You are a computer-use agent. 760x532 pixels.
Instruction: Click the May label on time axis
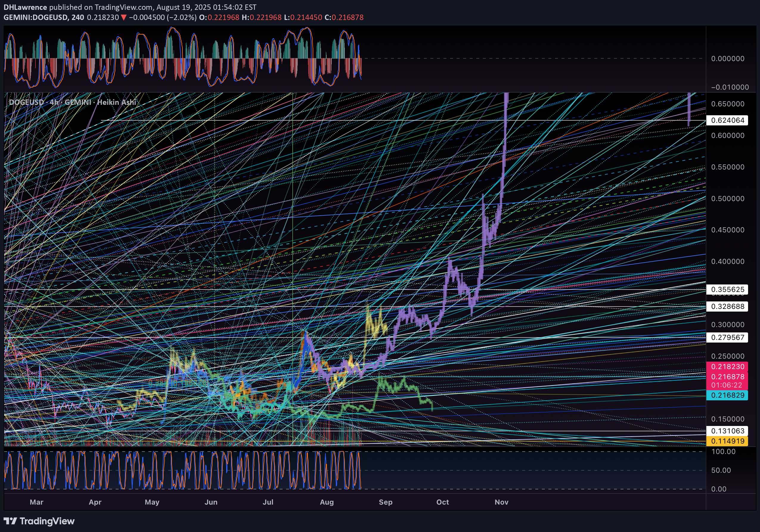152,502
